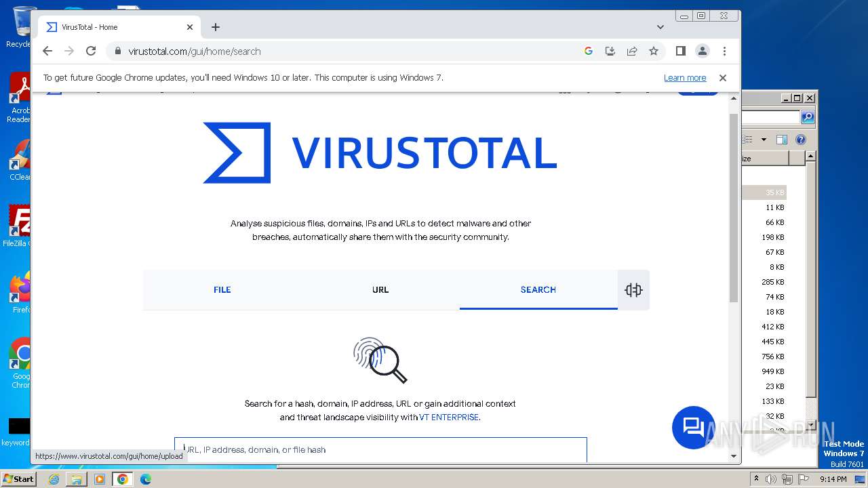The width and height of the screenshot is (868, 488).
Task: Go back using Chrome's back arrow
Action: (47, 51)
